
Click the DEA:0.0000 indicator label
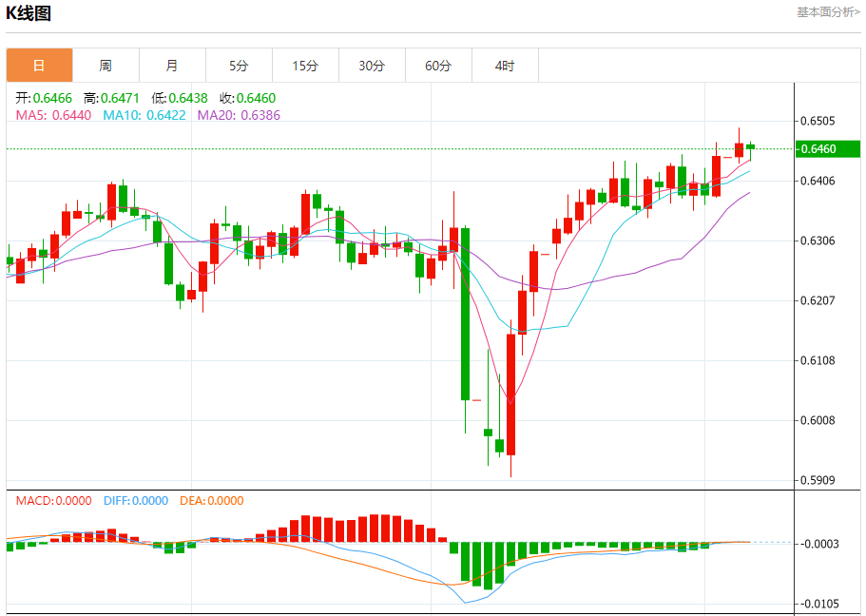212,501
